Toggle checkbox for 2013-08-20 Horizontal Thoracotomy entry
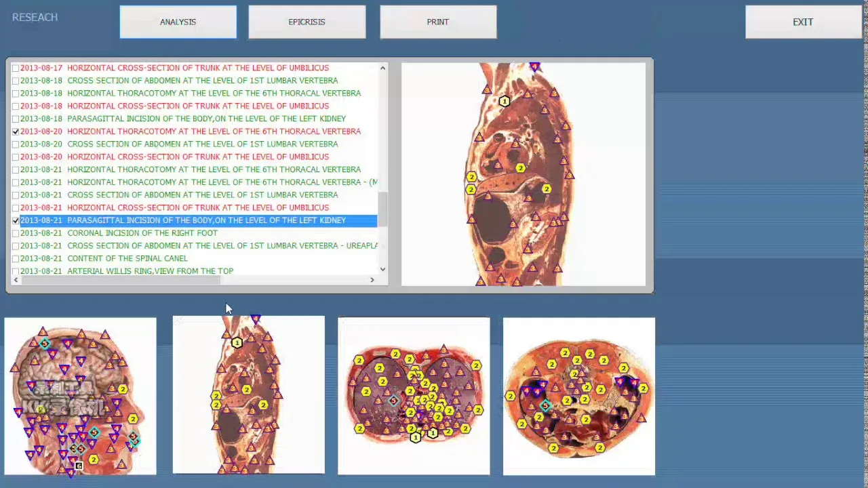 click(x=16, y=131)
